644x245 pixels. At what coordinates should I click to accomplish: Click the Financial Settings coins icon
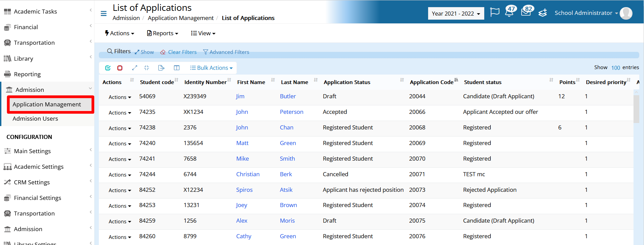pos(7,198)
